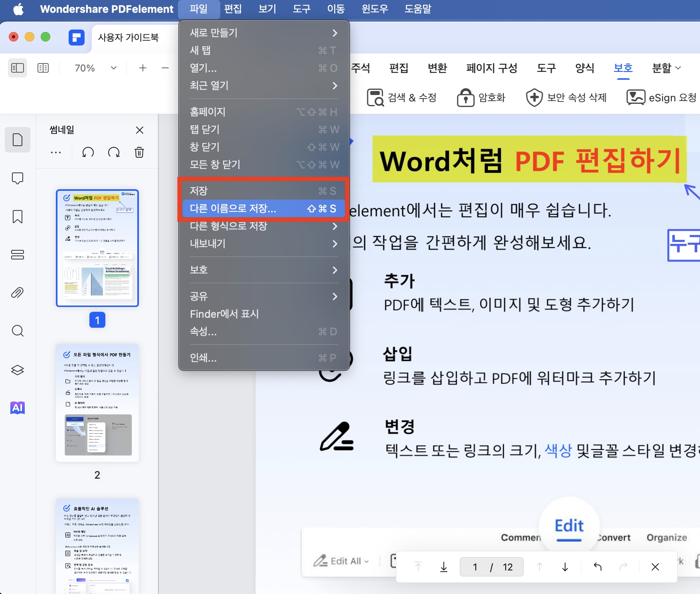Open the 보기 menu in menu bar
The image size is (700, 594).
[x=267, y=9]
